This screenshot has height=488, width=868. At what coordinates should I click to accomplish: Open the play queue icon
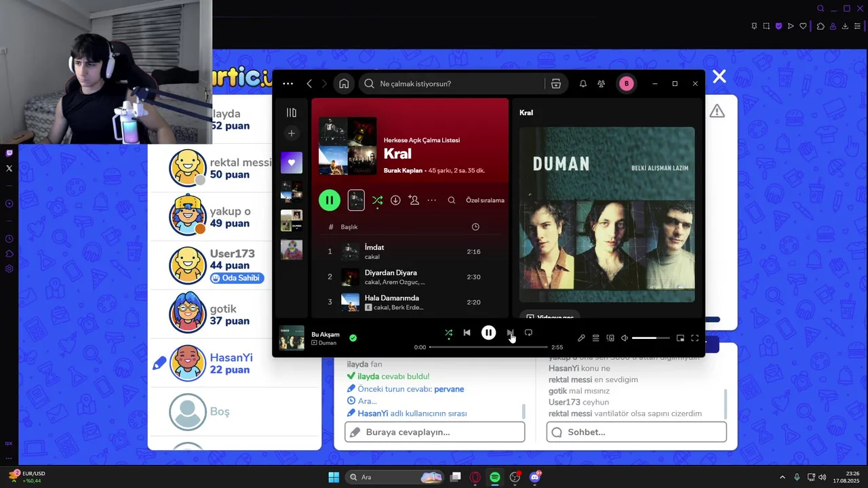(x=595, y=338)
